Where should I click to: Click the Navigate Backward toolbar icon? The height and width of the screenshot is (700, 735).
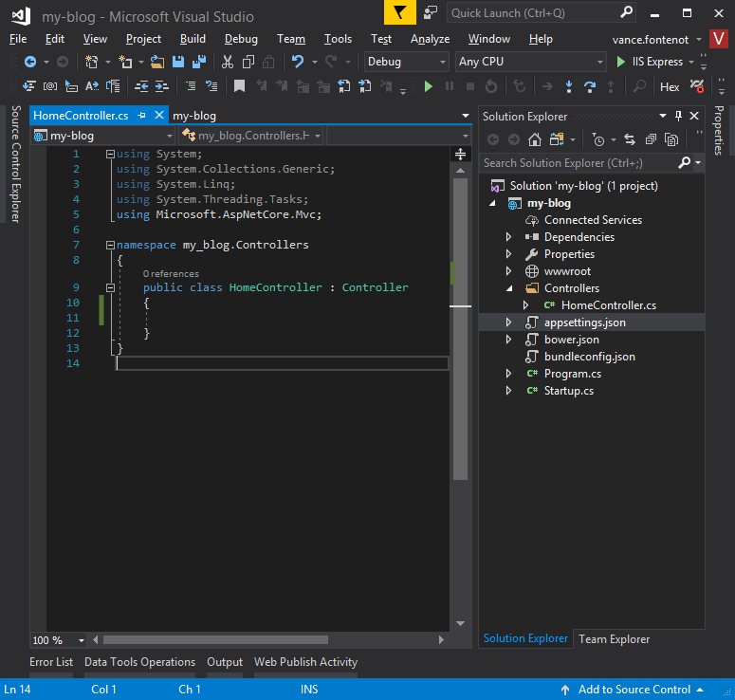[x=30, y=62]
